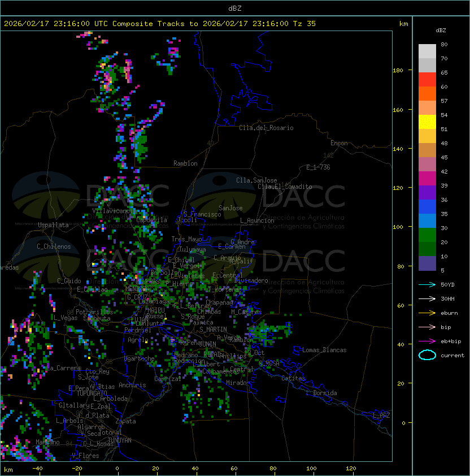
Task: Click the 'Lomas_Blancas' place label
Action: pos(324,350)
